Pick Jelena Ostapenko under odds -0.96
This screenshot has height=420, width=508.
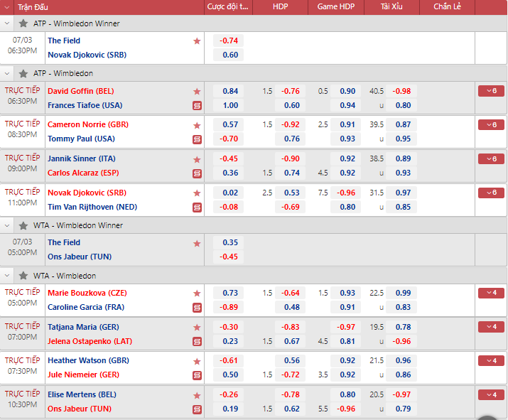[x=401, y=342]
